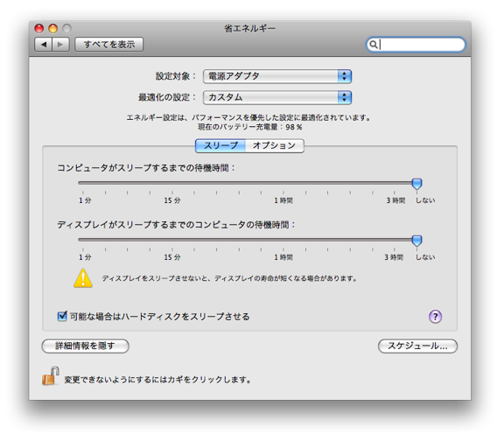Screen dimensions: 504x441
Task: Toggle the hard disk sleep checkbox
Action: [62, 316]
